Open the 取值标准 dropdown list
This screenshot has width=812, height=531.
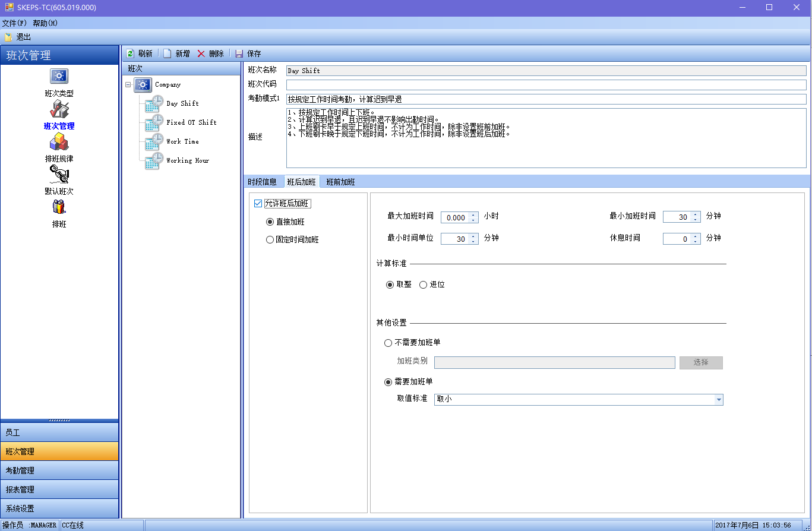(719, 400)
